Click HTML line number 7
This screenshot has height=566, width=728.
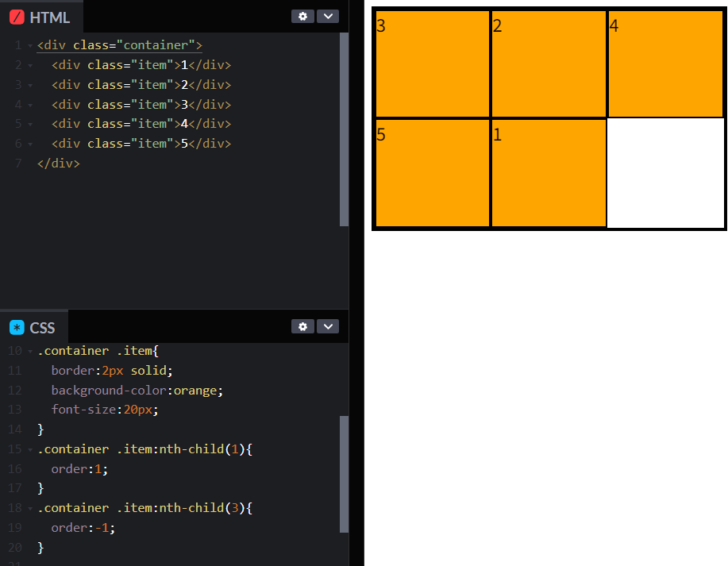point(18,164)
